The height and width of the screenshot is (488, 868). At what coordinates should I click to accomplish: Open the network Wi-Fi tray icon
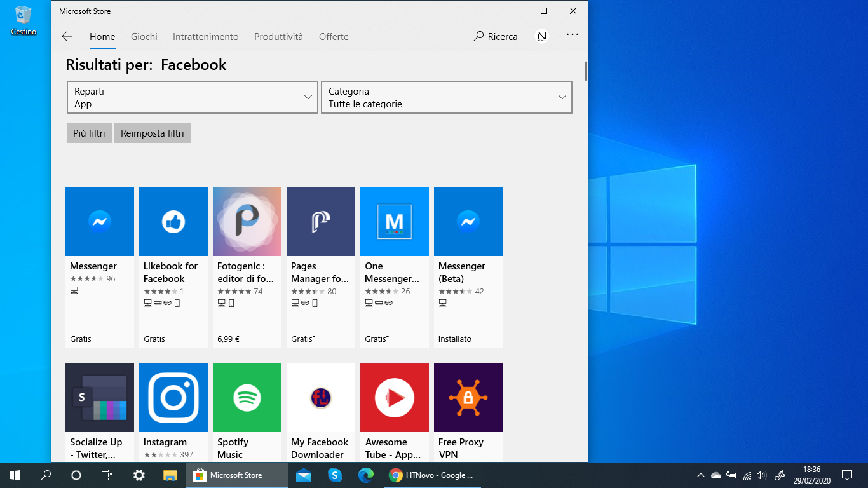click(747, 475)
